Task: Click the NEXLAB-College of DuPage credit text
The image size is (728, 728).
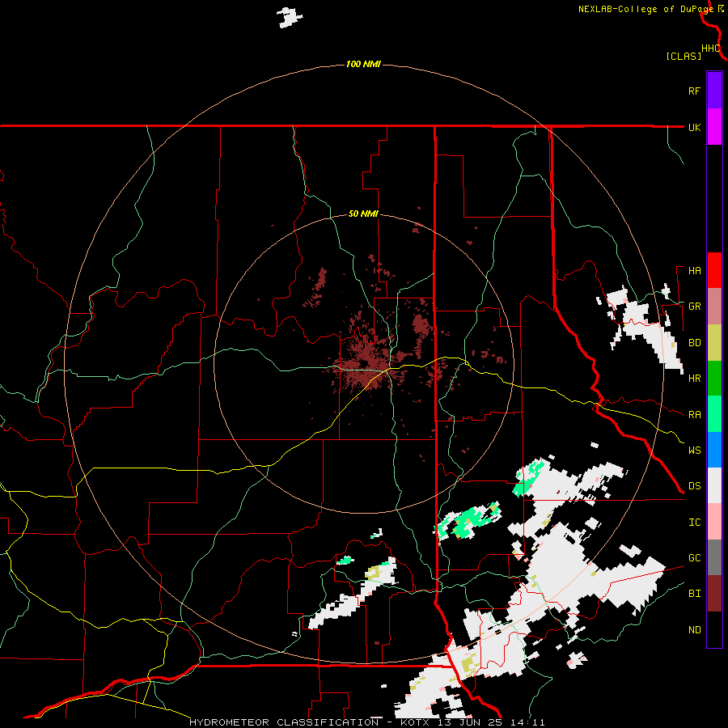Action: point(647,9)
